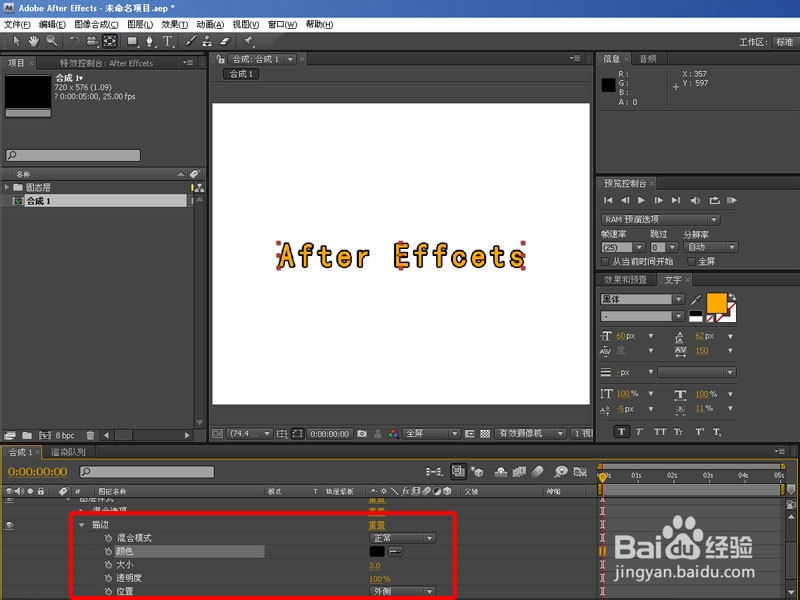Select the Brush tool
This screenshot has width=800, height=600.
pyautogui.click(x=190, y=41)
